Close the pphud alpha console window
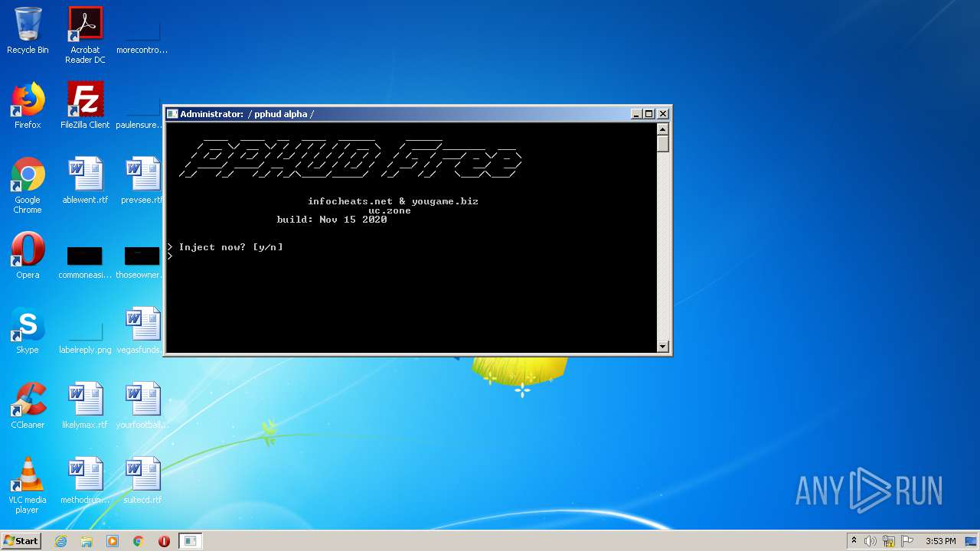The height and width of the screenshot is (551, 980). coord(663,114)
